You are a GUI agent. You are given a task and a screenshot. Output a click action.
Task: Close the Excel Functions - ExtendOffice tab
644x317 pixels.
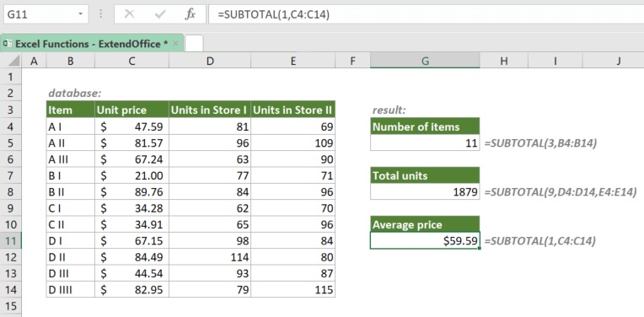coord(176,44)
